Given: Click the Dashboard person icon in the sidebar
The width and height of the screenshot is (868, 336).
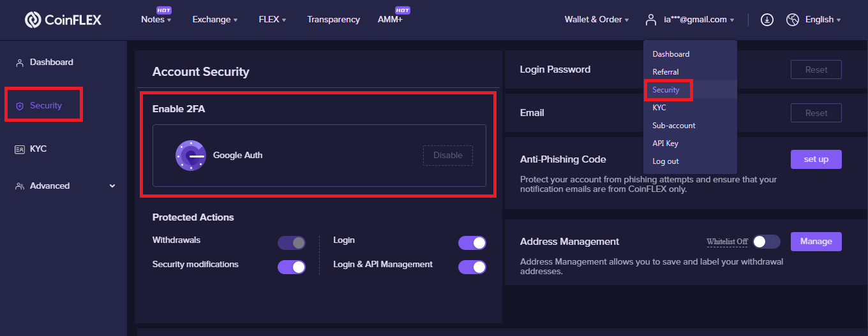Looking at the screenshot, I should point(19,62).
